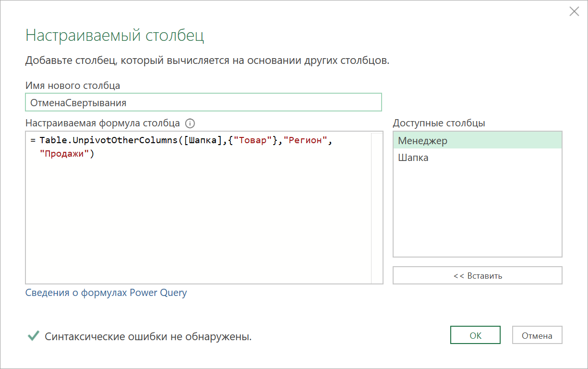
Task: Click the Доступные столбцы label
Action: coord(439,123)
